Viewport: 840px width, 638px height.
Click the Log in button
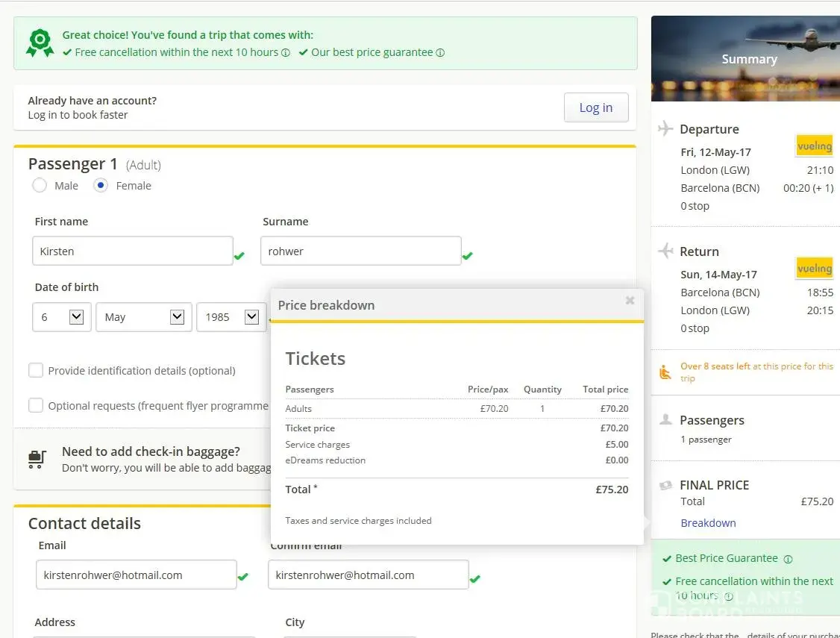595,107
